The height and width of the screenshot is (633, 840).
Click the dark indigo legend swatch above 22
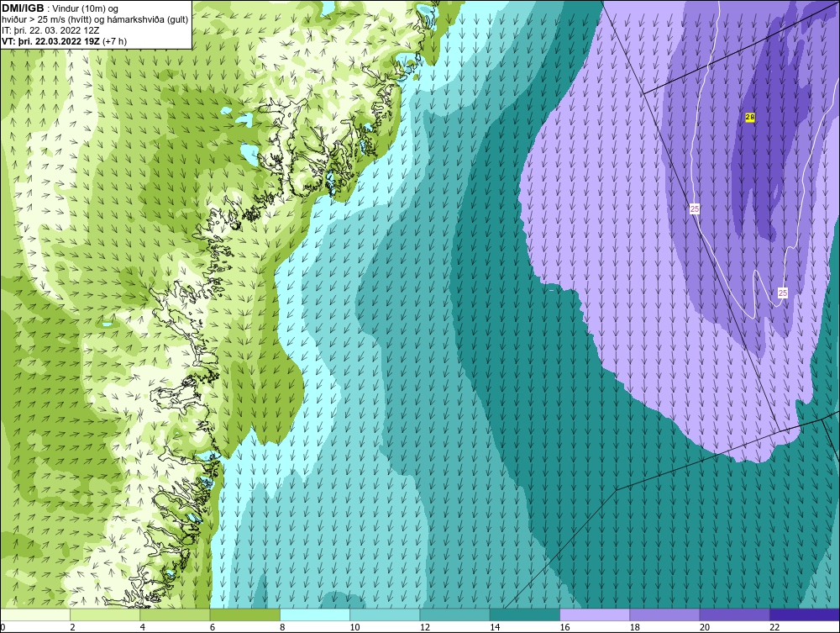point(805,615)
